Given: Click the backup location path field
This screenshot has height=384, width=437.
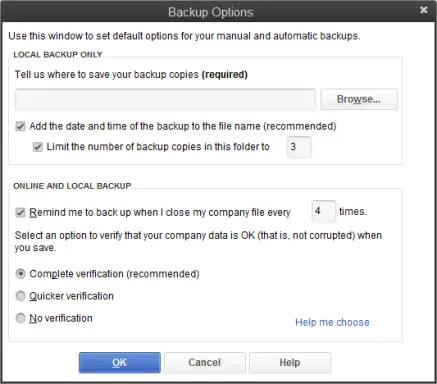Looking at the screenshot, I should tap(165, 99).
